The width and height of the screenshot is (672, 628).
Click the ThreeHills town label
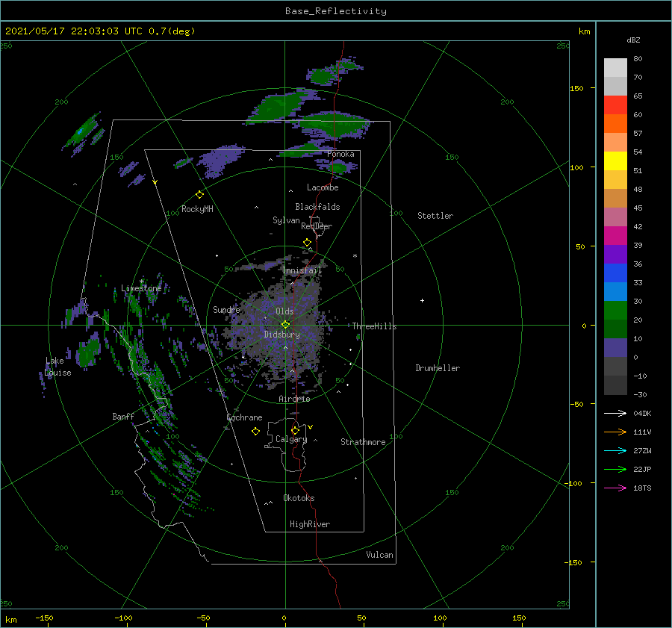[374, 326]
